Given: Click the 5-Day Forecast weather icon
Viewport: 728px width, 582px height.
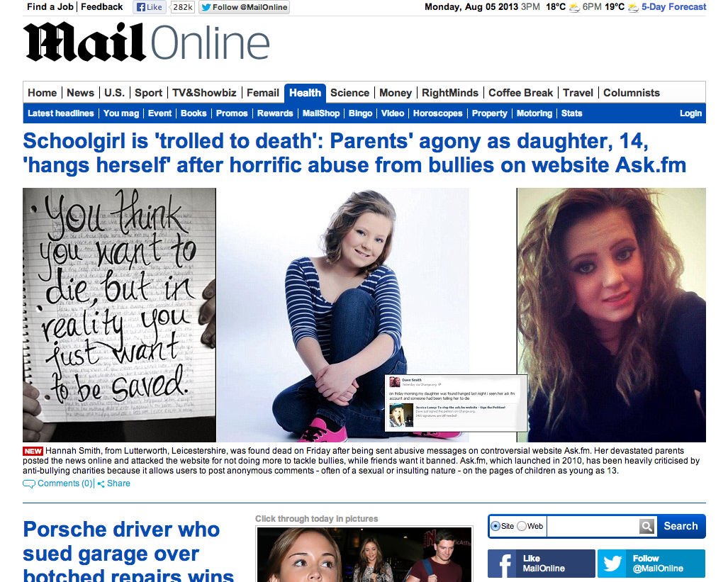Looking at the screenshot, I should [633, 7].
